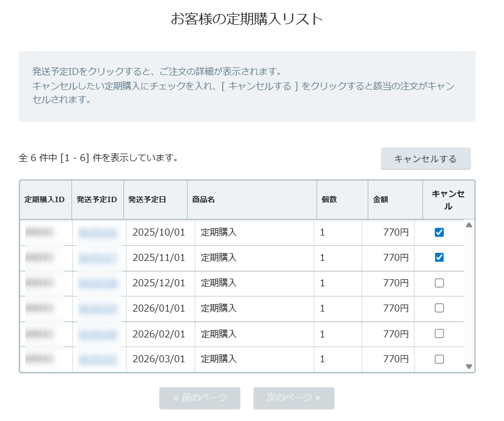Open shipment ID link for 2026/03/01 row

tap(97, 359)
